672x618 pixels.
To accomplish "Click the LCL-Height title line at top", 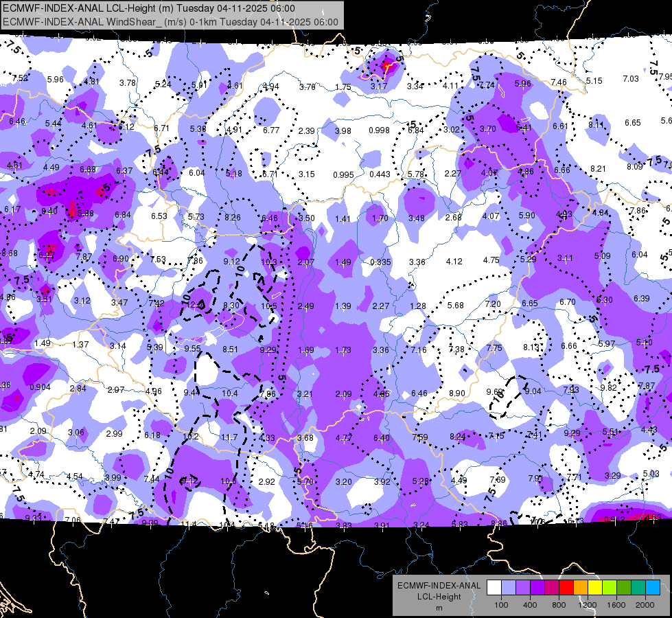I will coord(149,8).
